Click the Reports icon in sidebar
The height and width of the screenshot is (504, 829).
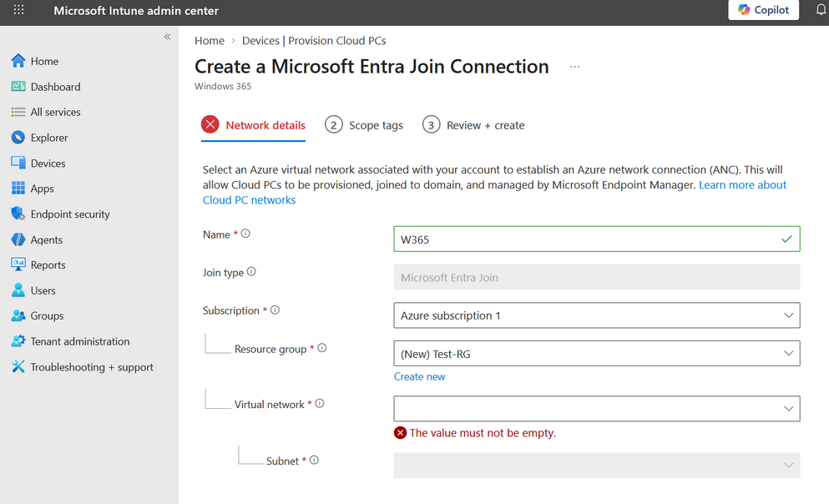click(x=18, y=265)
